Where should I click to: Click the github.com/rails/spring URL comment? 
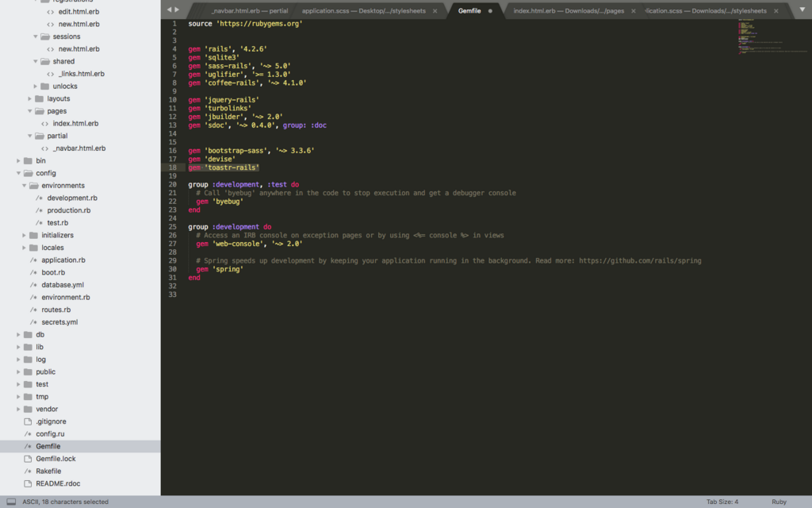tap(640, 260)
